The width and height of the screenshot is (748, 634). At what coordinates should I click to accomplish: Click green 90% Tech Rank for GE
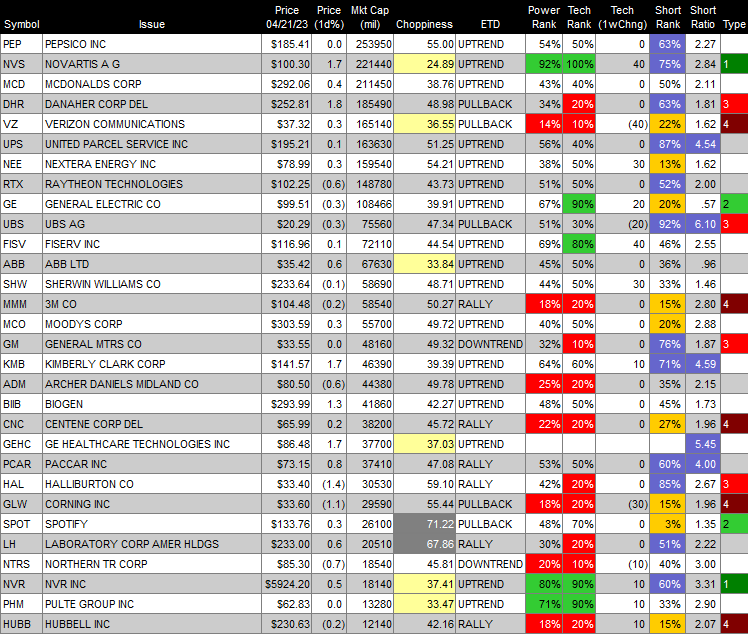click(579, 204)
